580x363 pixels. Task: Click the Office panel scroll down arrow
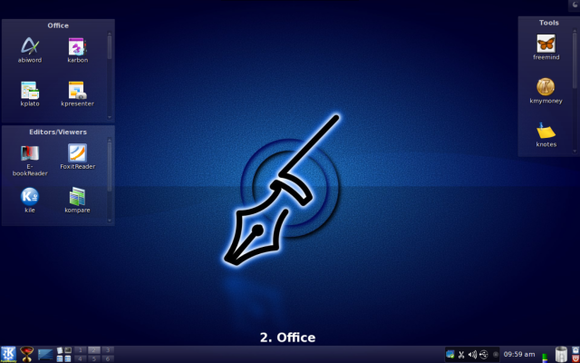click(x=109, y=117)
